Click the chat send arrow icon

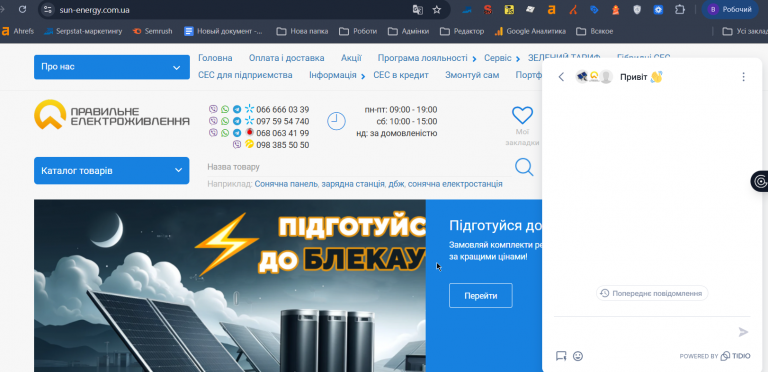(744, 332)
